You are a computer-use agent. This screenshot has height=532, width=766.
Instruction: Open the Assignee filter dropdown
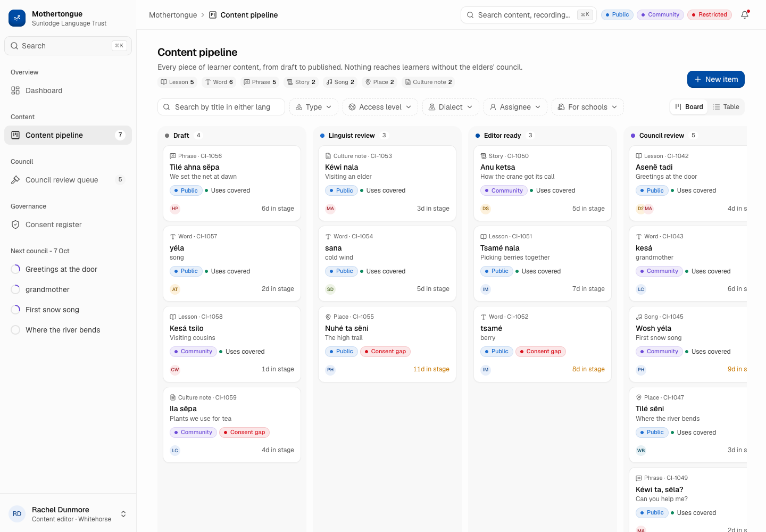(x=515, y=107)
